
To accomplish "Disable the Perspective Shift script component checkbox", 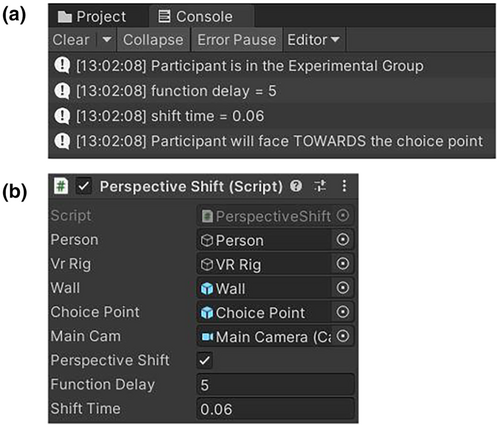I will [x=84, y=186].
